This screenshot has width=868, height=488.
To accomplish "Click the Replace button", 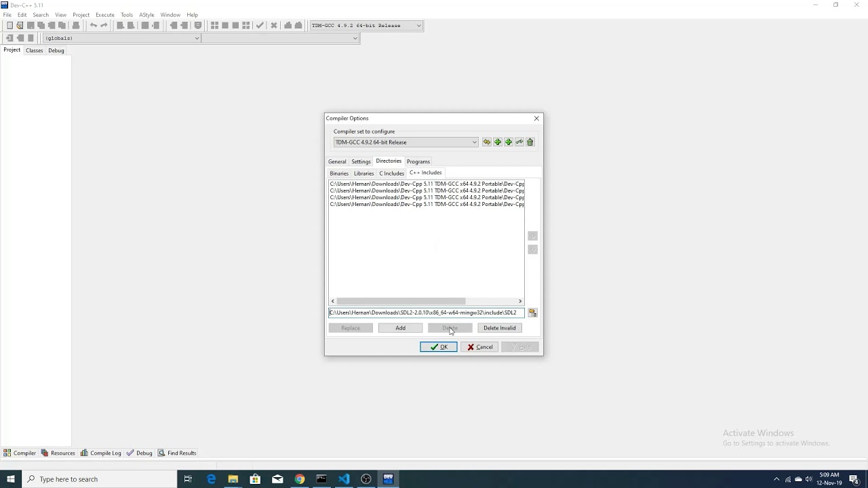I will click(351, 328).
